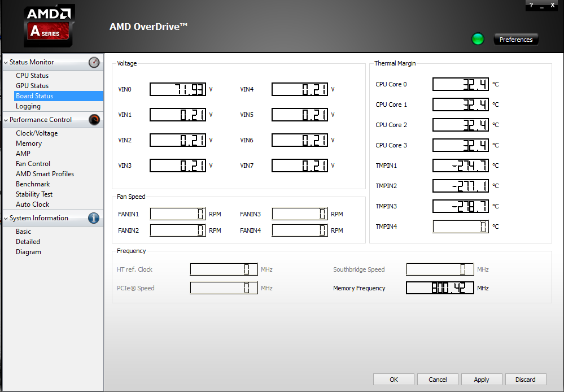Select Board Status in sidebar

(x=59, y=96)
